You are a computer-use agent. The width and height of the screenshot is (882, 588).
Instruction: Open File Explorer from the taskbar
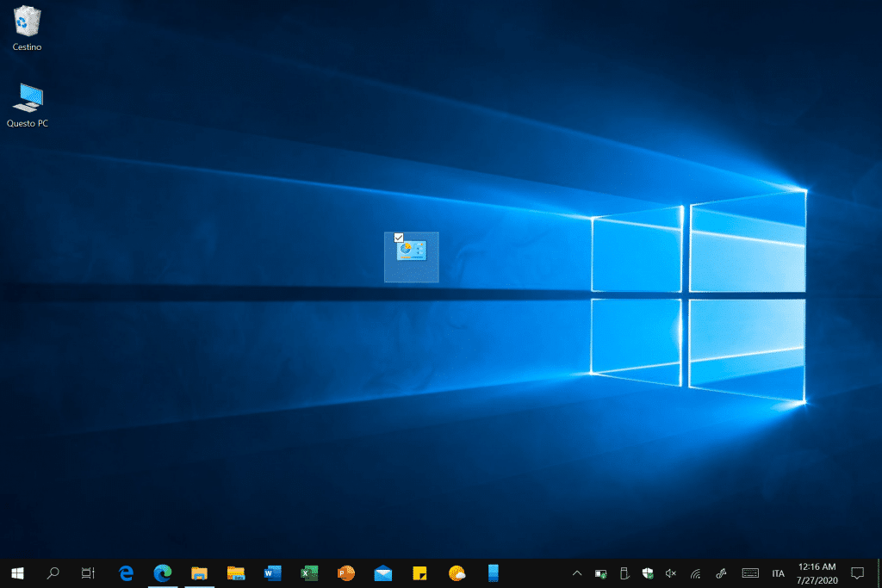(199, 573)
